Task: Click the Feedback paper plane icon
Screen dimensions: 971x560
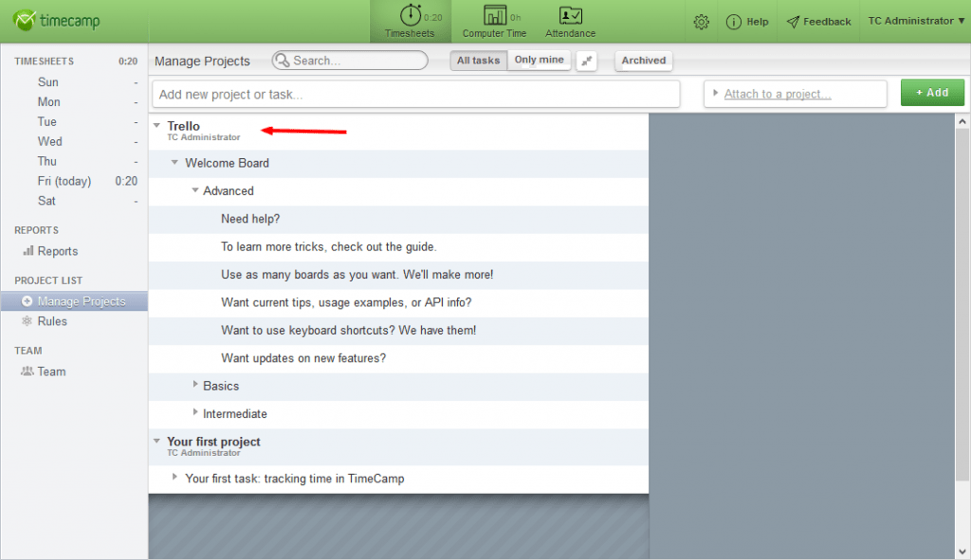Action: [793, 23]
